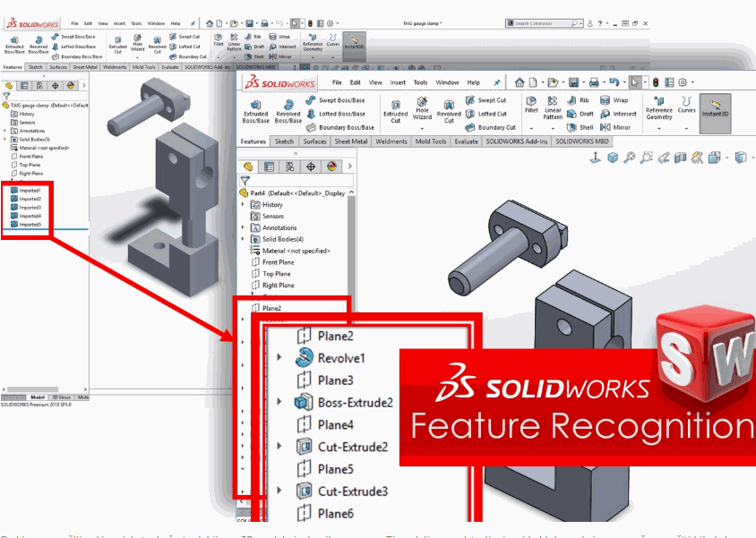This screenshot has width=756, height=538.
Task: Select Swept Cut in the Part4 window
Action: coord(485,100)
